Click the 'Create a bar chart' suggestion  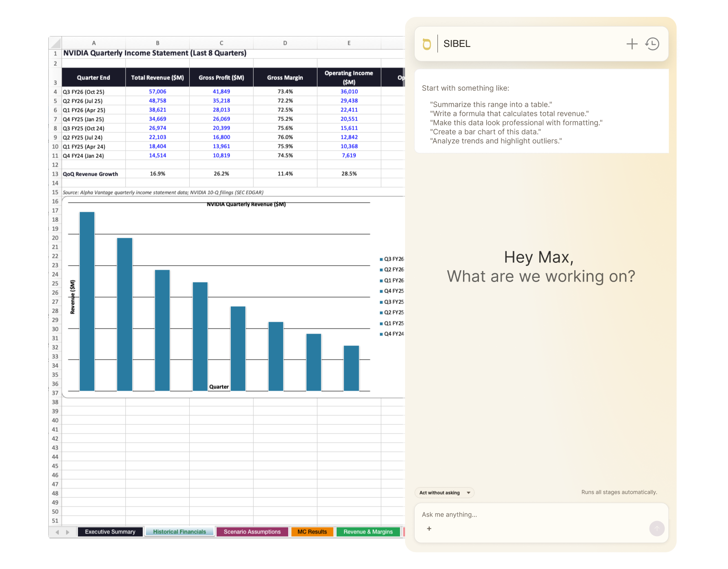tap(485, 132)
